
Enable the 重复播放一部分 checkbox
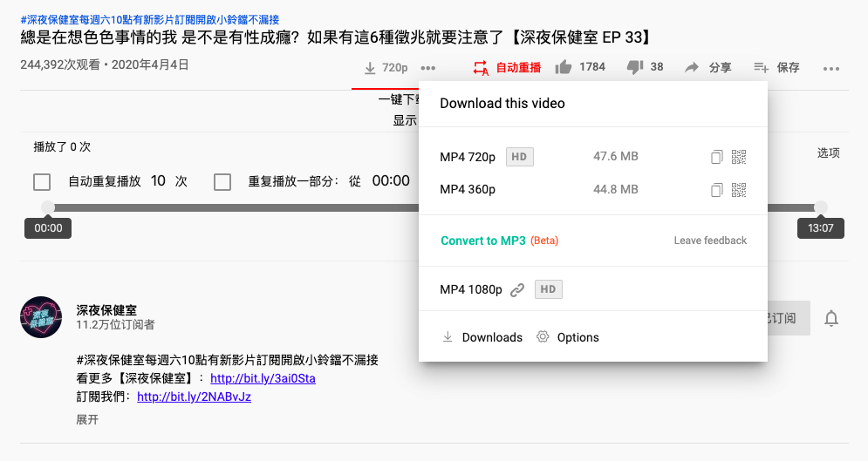click(x=222, y=182)
